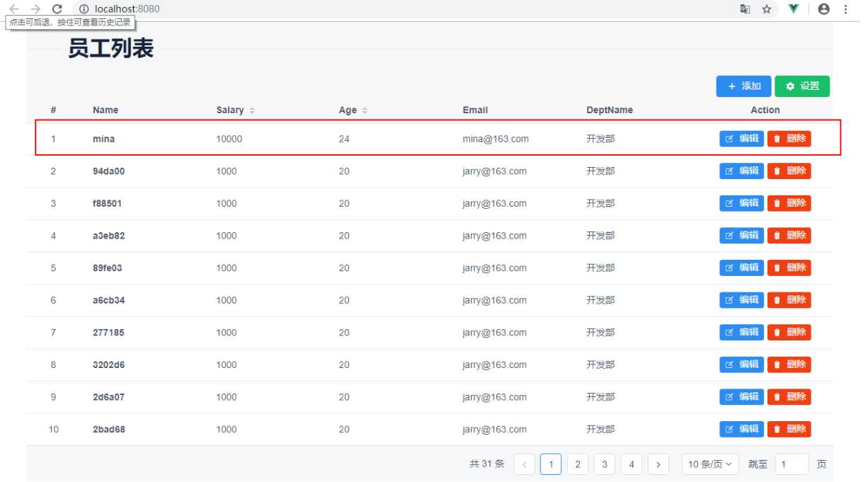
Task: Click the 共 31 条 total count text
Action: pyautogui.click(x=487, y=464)
